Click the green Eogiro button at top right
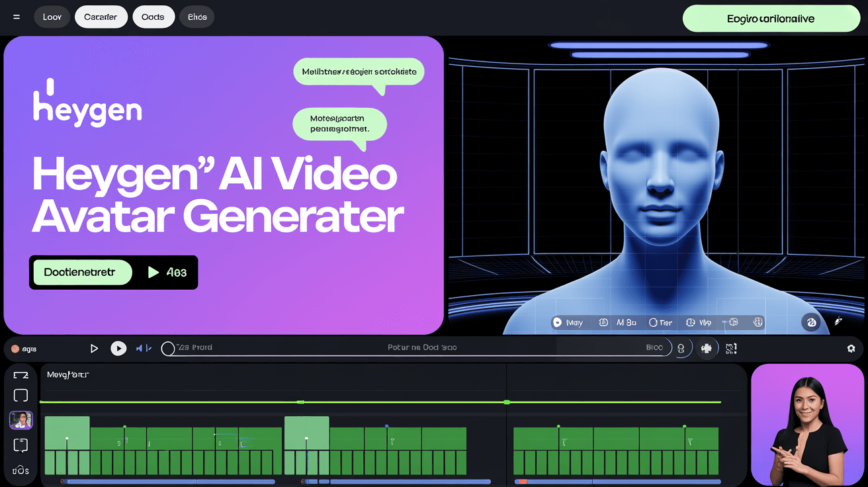Viewport: 868px width, 487px height. point(771,19)
